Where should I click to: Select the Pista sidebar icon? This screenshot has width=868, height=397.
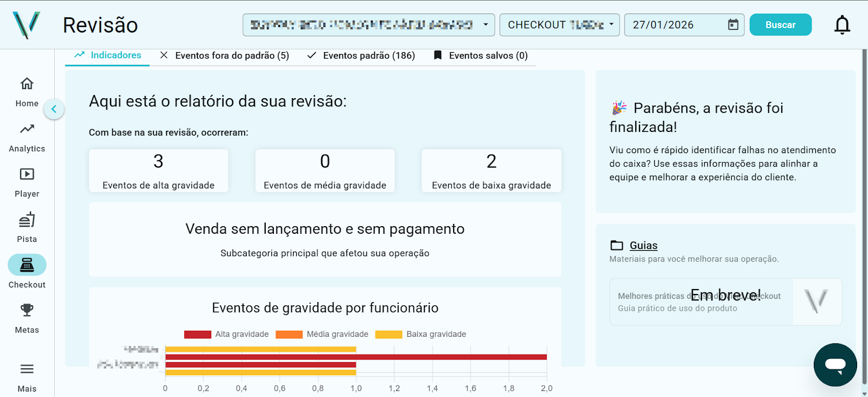27,220
